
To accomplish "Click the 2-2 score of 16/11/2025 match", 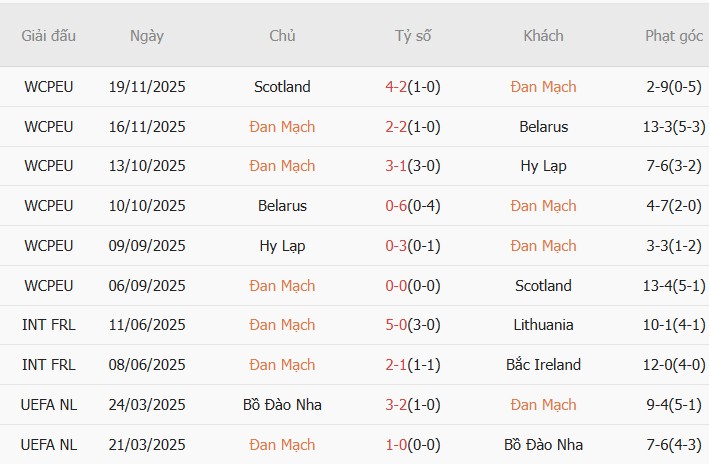I will point(397,127).
